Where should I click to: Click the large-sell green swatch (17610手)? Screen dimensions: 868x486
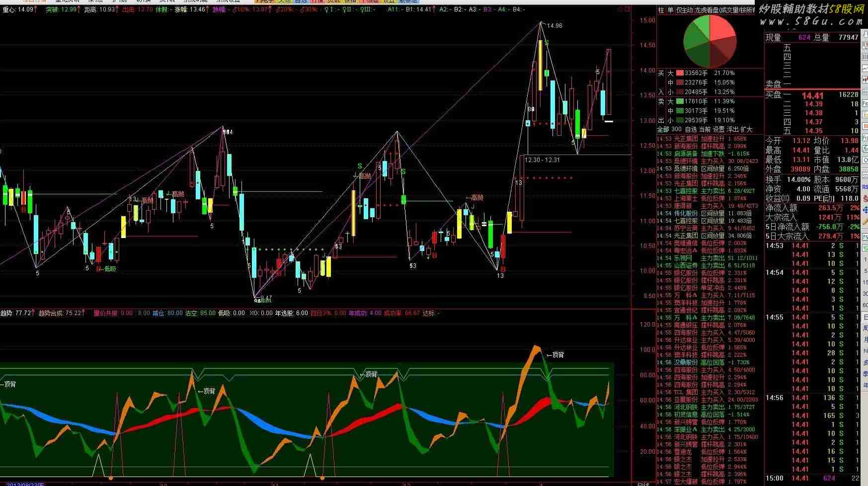click(x=679, y=101)
